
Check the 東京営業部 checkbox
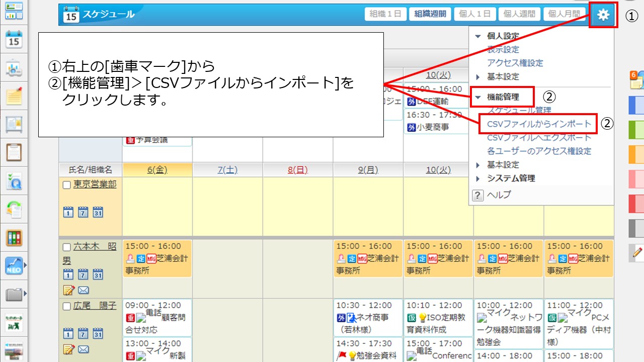pyautogui.click(x=67, y=185)
